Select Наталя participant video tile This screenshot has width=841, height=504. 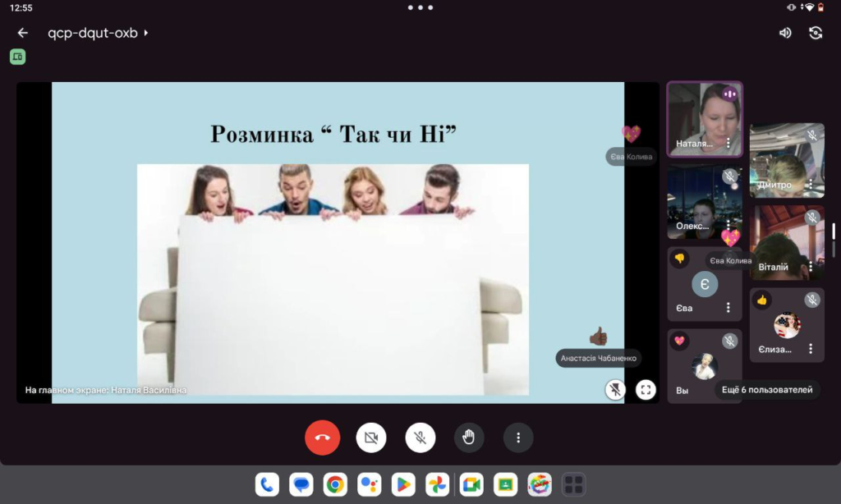[705, 119]
